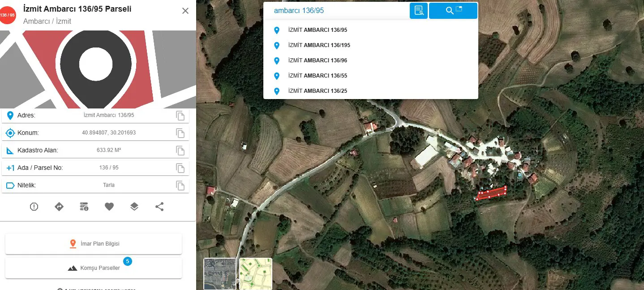Image resolution: width=644 pixels, height=290 pixels.
Task: Copy the Konum coordinates
Action: 180,133
